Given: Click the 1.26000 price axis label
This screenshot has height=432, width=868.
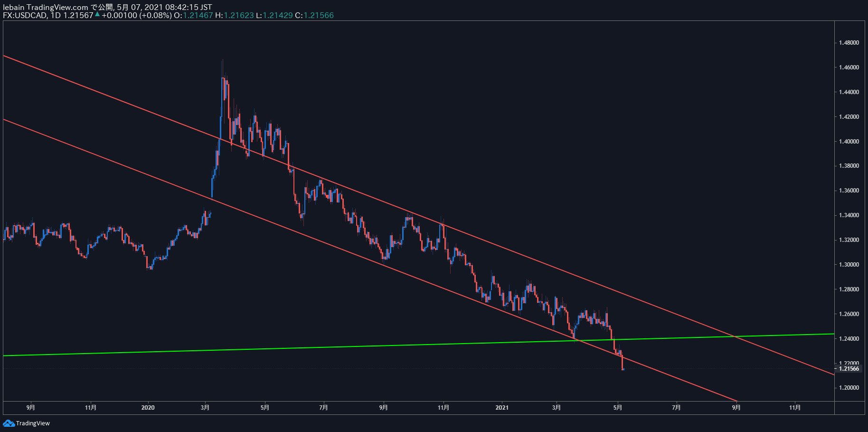Looking at the screenshot, I should tap(849, 314).
